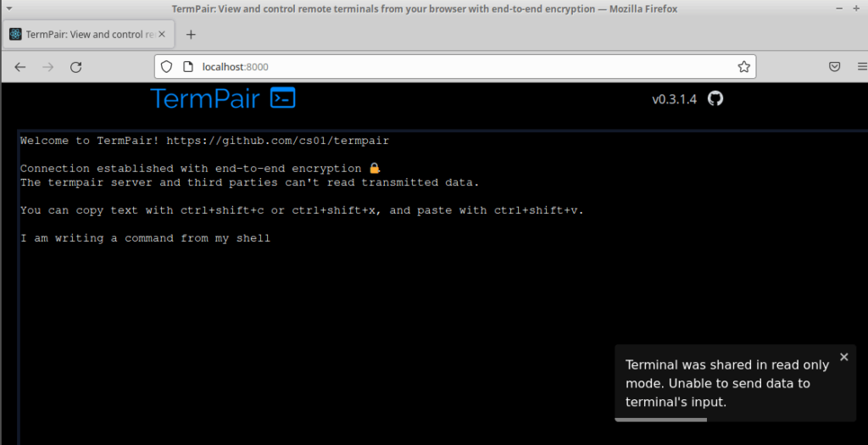The height and width of the screenshot is (445, 868).
Task: Open a new browser tab
Action: point(191,34)
